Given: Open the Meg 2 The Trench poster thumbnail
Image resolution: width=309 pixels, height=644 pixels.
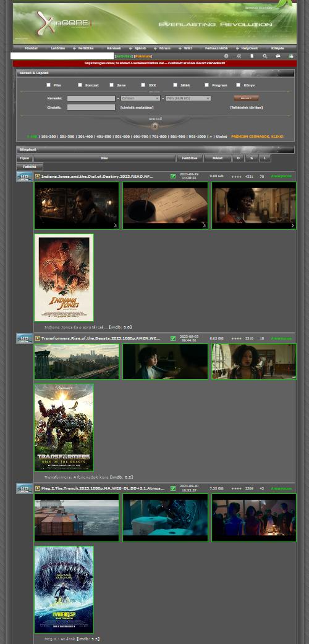Looking at the screenshot, I should (x=64, y=590).
